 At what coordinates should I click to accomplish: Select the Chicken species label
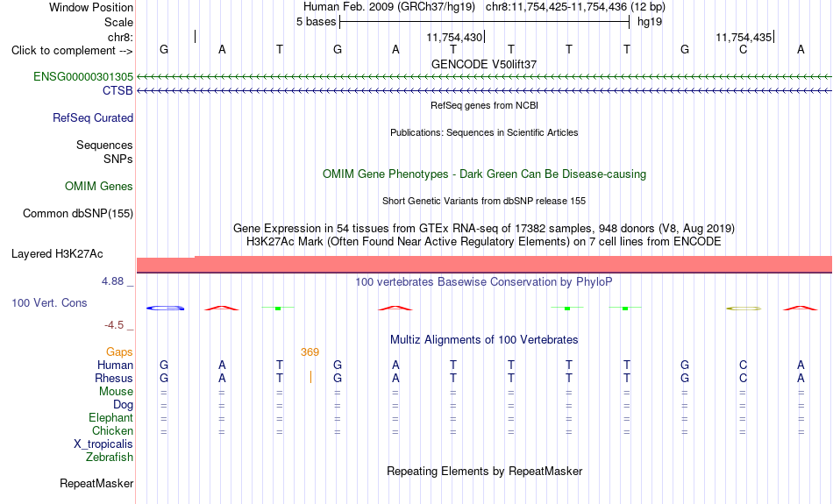click(112, 430)
